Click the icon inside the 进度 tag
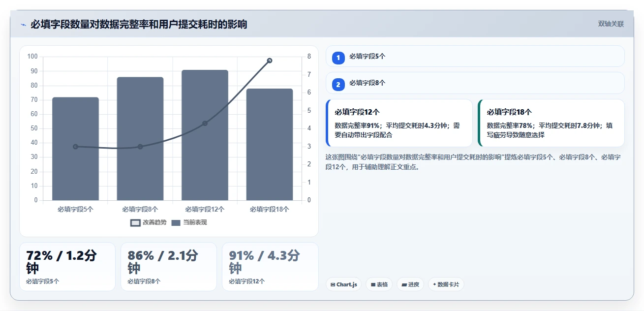 (x=404, y=284)
